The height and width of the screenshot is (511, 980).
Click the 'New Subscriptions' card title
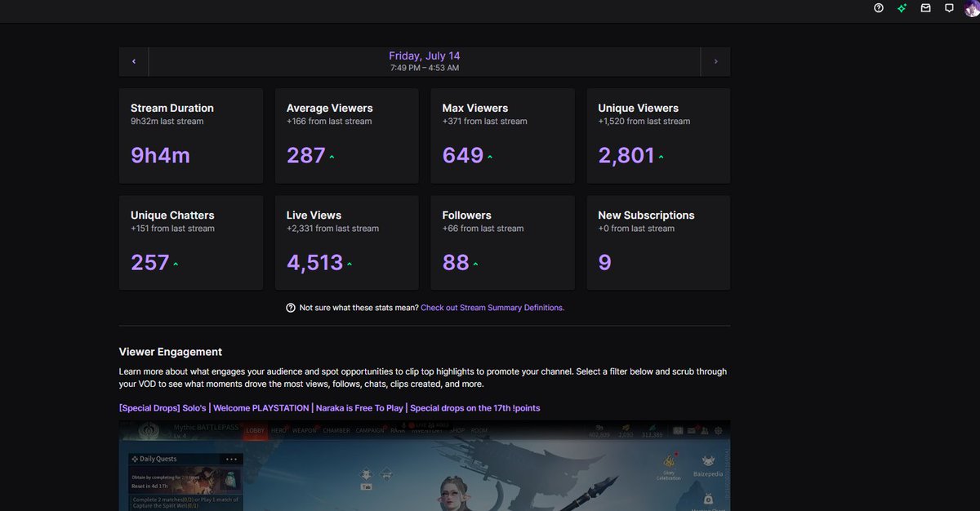647,216
